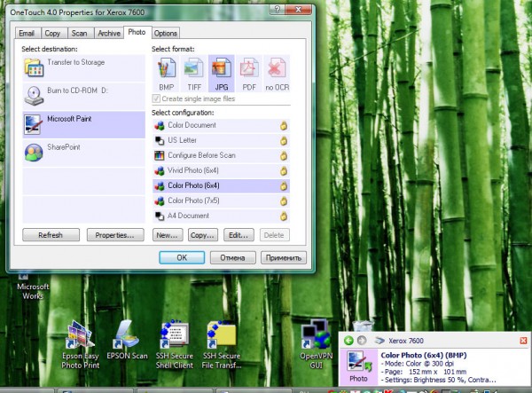This screenshot has height=393, width=532.
Task: Select Color Document configuration
Action: pos(221,126)
